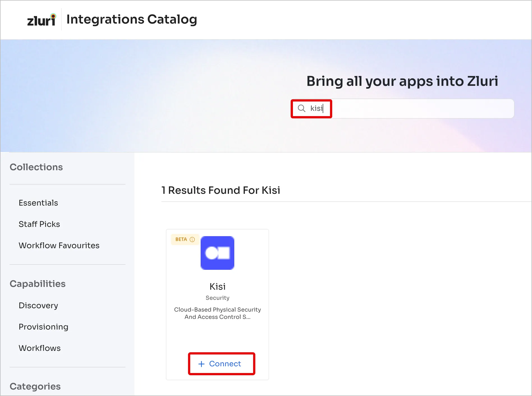Click the Kisi app title

tap(217, 287)
